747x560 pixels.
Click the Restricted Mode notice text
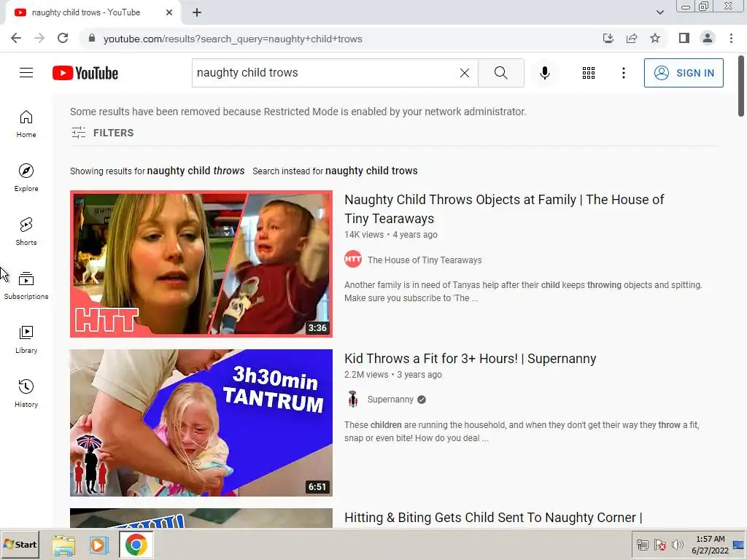(x=298, y=112)
